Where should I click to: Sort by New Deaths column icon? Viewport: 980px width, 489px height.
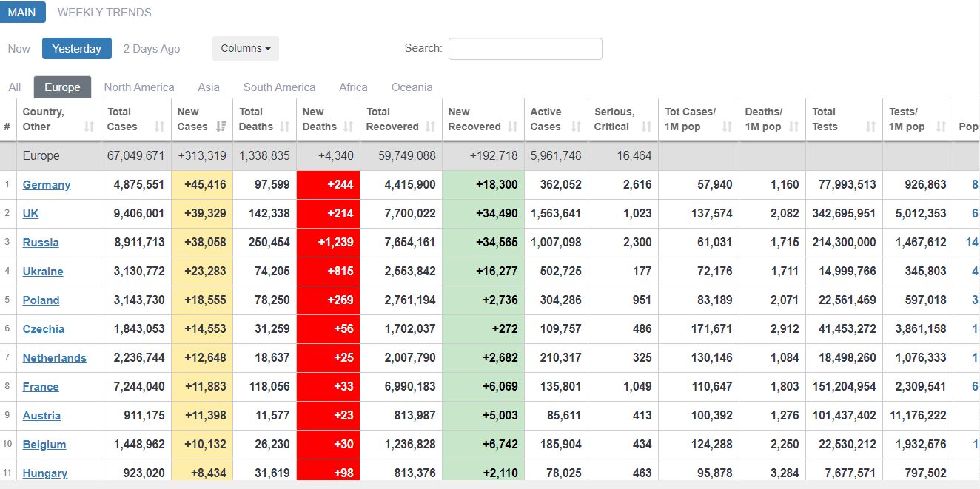(x=349, y=127)
